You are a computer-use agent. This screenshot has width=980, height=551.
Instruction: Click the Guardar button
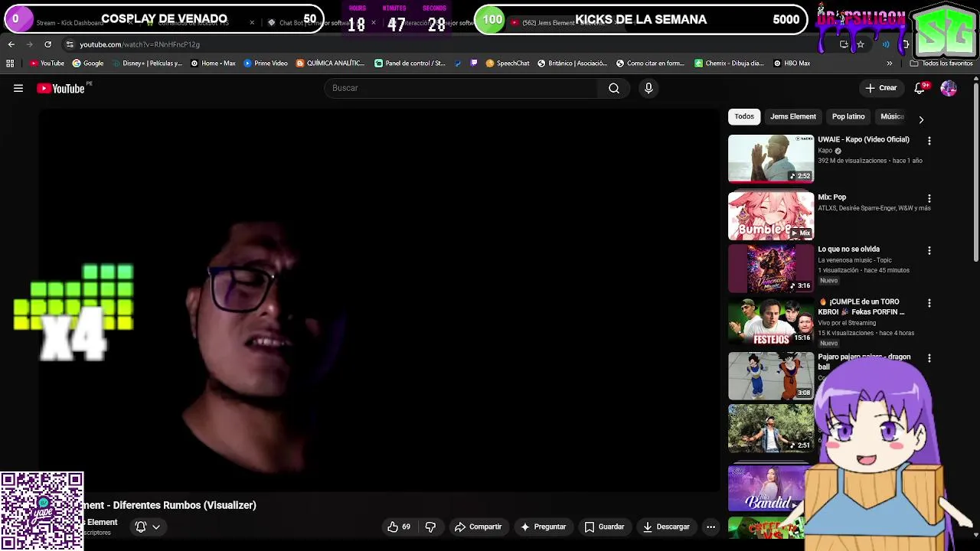[604, 527]
